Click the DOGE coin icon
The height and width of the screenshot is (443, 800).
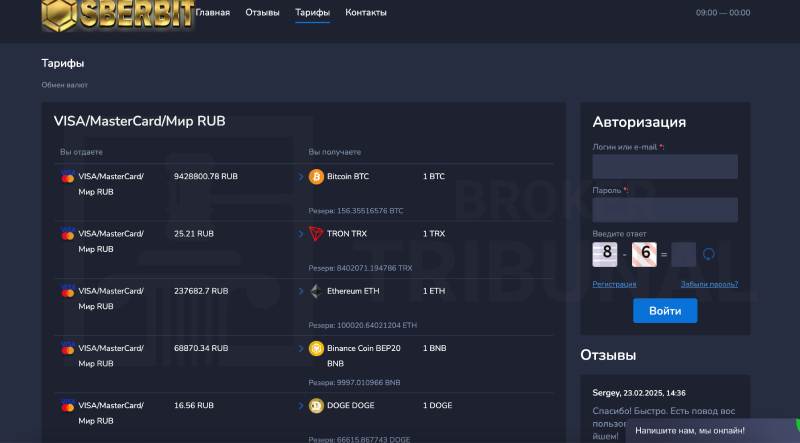coord(316,405)
